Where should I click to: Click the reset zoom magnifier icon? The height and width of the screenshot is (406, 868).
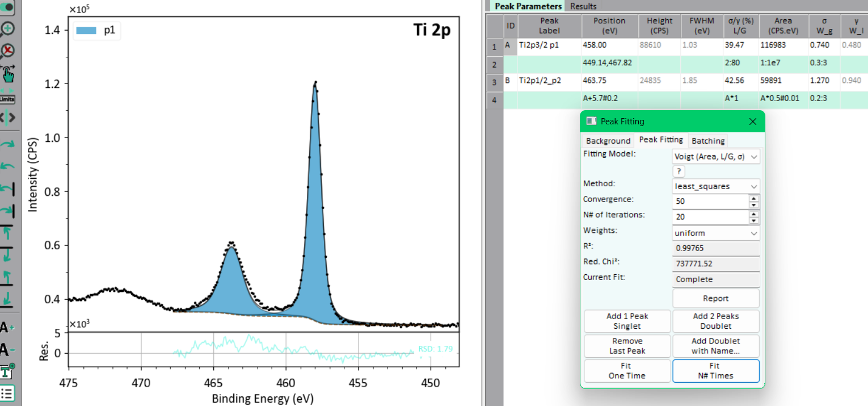(x=7, y=51)
